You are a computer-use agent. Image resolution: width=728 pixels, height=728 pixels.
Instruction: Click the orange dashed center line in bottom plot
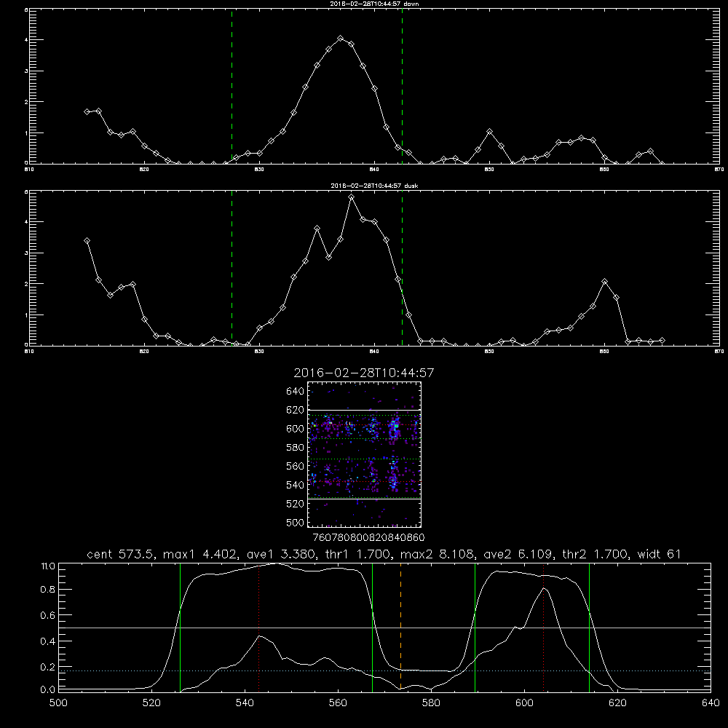[x=400, y=627]
